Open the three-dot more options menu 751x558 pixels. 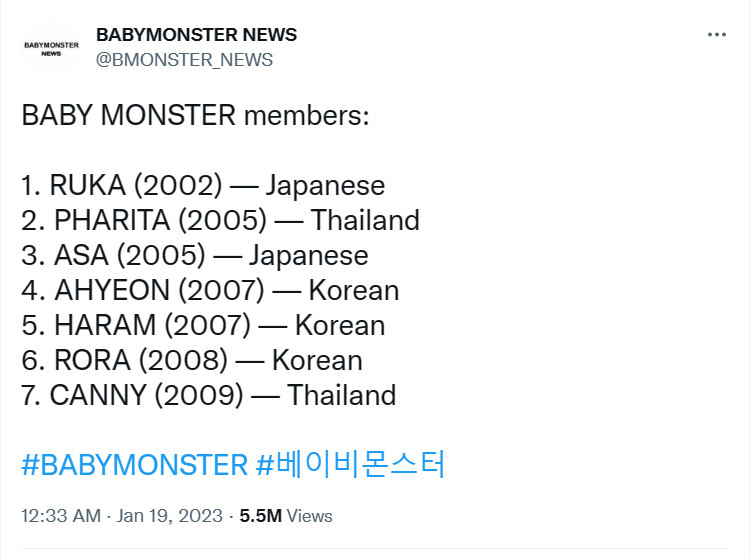tap(717, 34)
